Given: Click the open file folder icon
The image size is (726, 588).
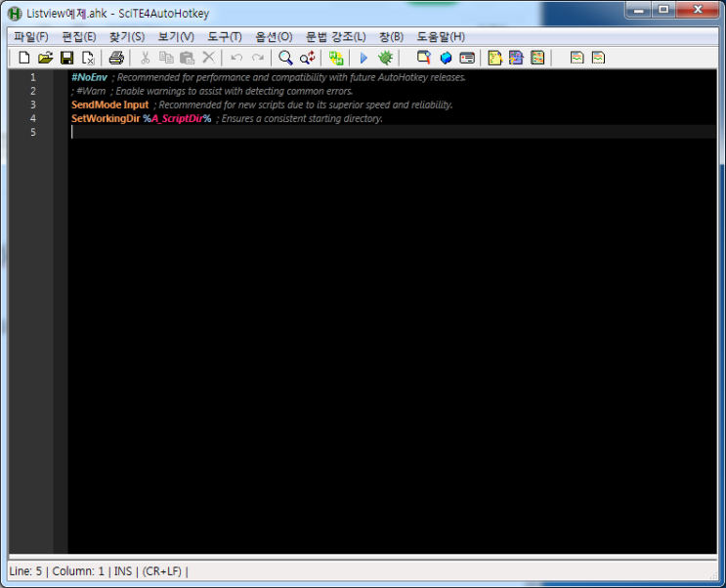Looking at the screenshot, I should point(45,58).
